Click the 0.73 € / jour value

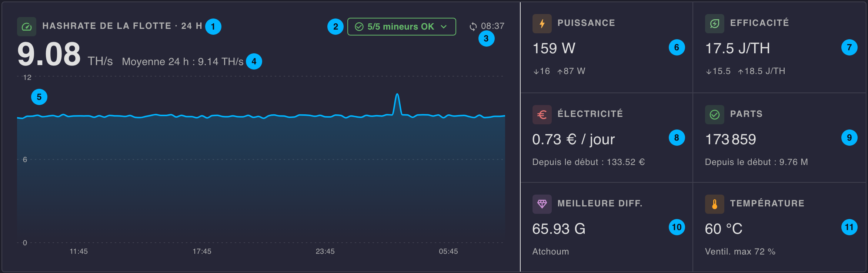(x=574, y=139)
